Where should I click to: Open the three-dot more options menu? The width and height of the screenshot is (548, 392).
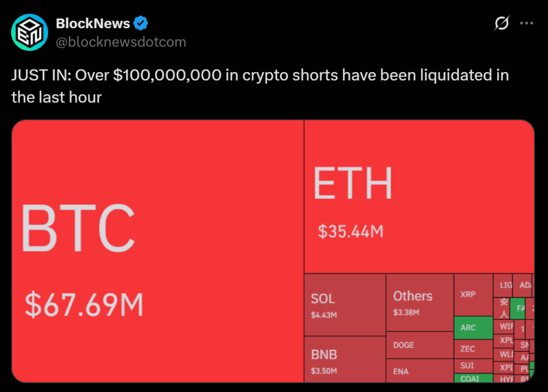click(x=527, y=24)
